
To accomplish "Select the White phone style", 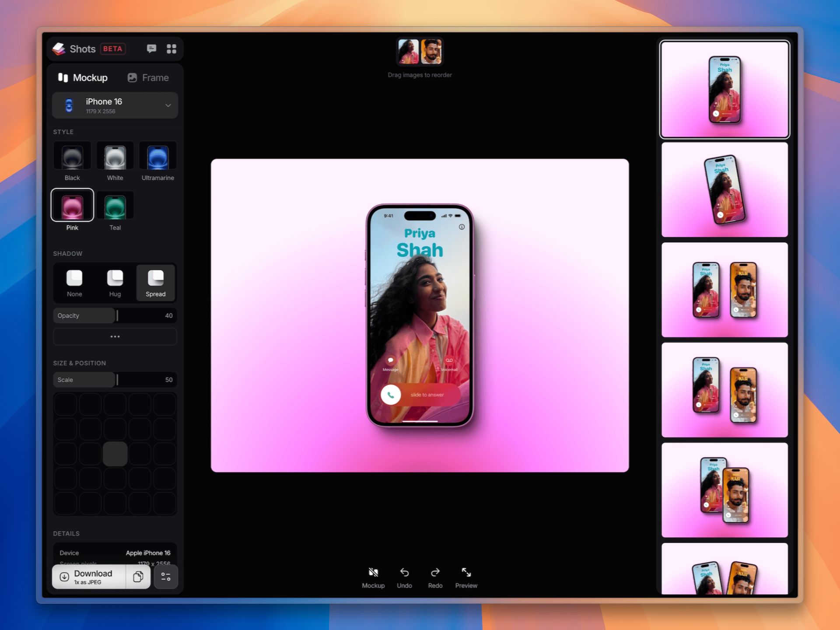I will [x=115, y=161].
